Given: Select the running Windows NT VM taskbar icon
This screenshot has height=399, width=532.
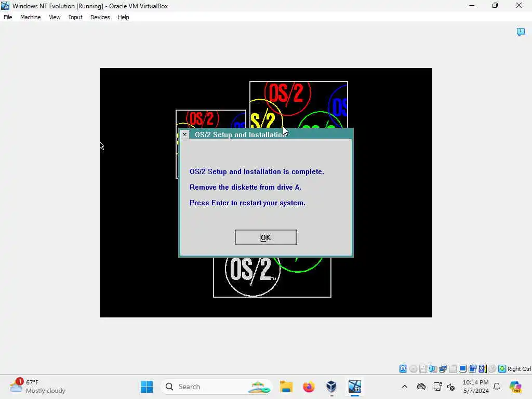Looking at the screenshot, I should point(354,387).
